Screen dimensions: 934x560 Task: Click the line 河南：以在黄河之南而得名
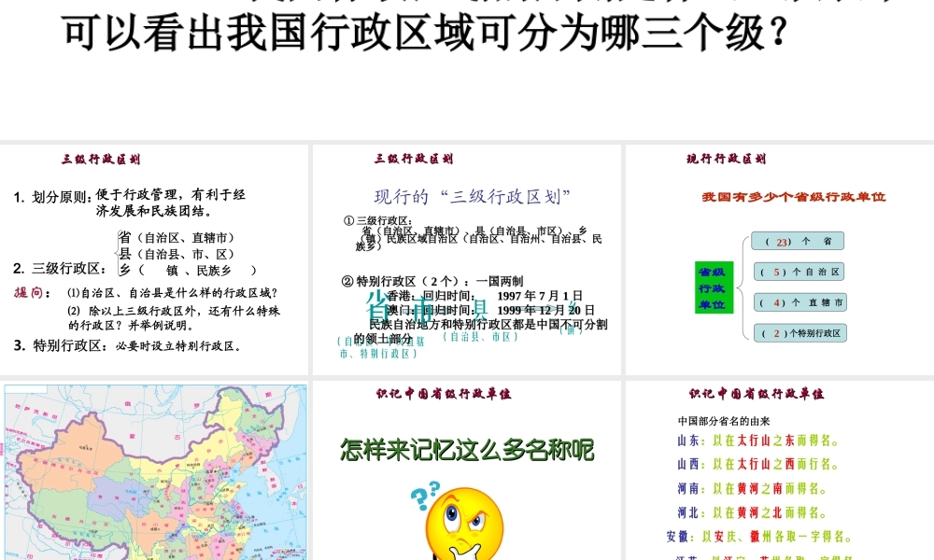(x=752, y=488)
